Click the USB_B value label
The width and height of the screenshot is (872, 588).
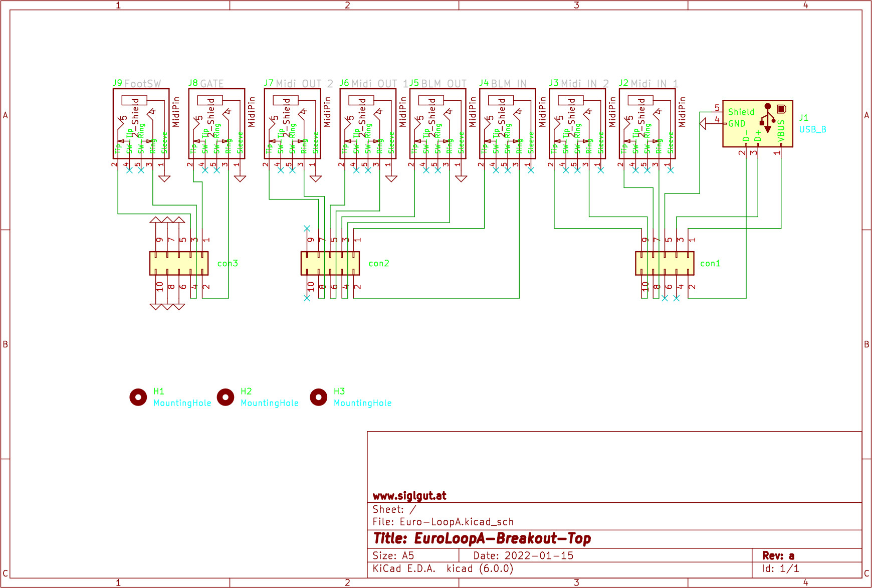pyautogui.click(x=812, y=129)
